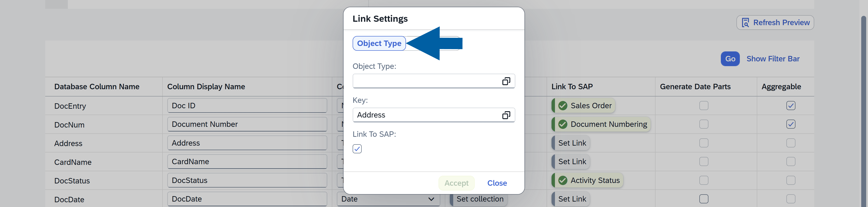Expand the Date column type dropdown

click(x=431, y=199)
